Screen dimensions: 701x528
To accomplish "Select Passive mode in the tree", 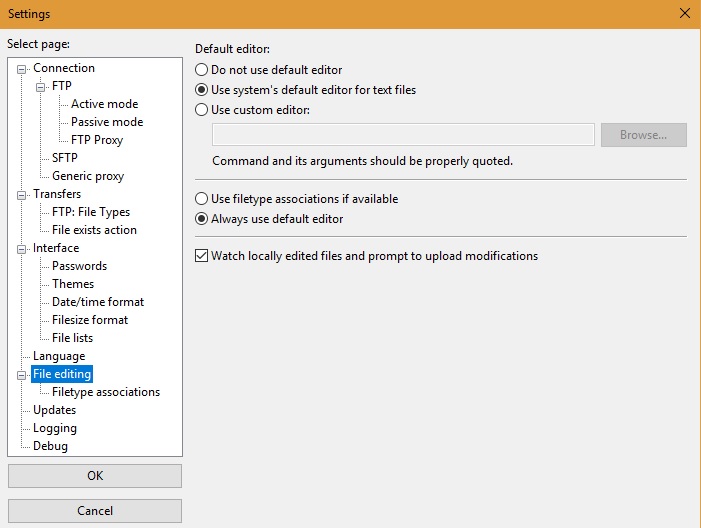I will point(107,122).
